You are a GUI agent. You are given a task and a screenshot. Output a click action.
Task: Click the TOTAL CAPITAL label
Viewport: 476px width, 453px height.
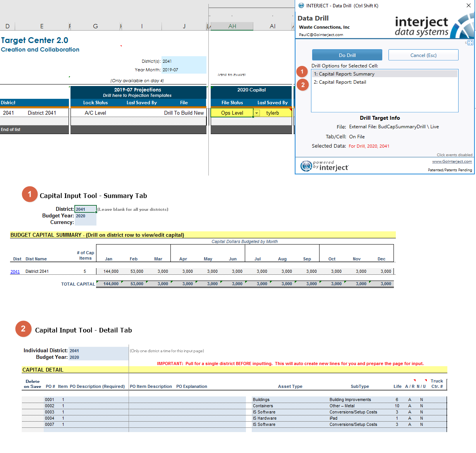tap(78, 284)
